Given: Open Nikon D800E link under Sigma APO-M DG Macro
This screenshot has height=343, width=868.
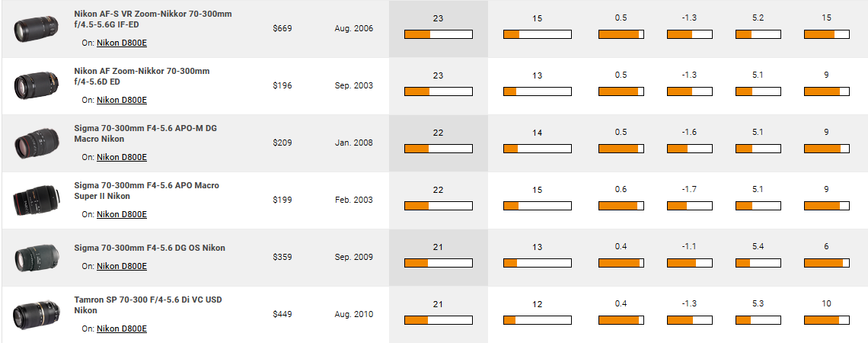Looking at the screenshot, I should [x=122, y=157].
